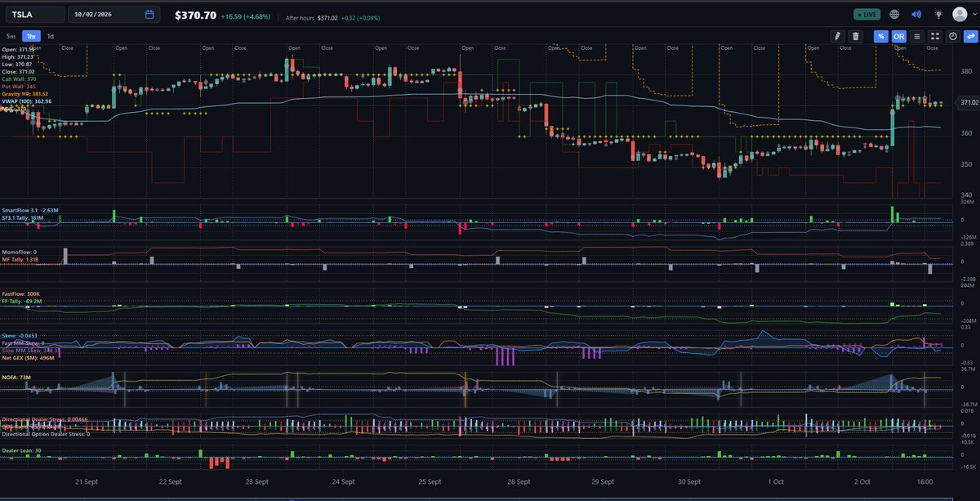Click the SmartFlow 3.1 indicator label
Viewport: 980px width, 501px height.
pyautogui.click(x=30, y=210)
